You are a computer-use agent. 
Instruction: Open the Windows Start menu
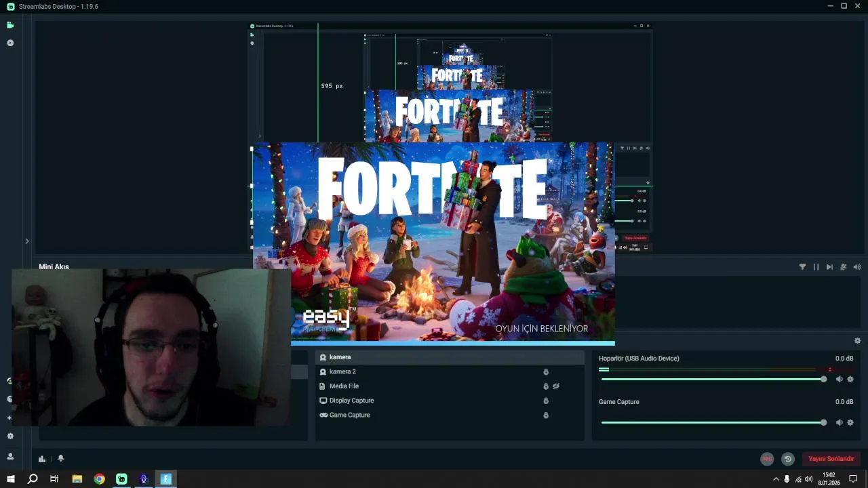click(11, 479)
